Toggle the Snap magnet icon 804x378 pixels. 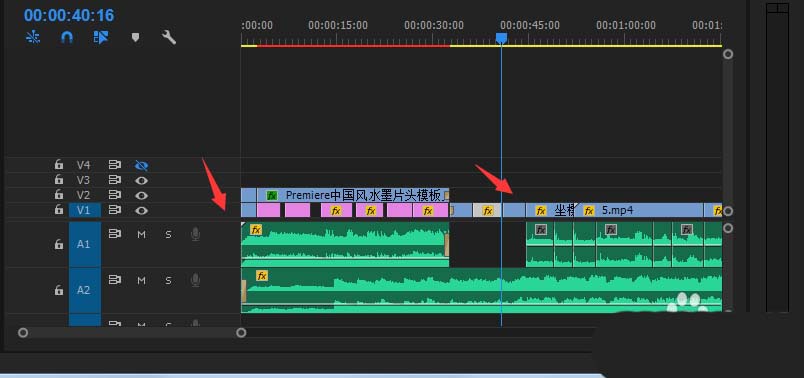tap(67, 37)
